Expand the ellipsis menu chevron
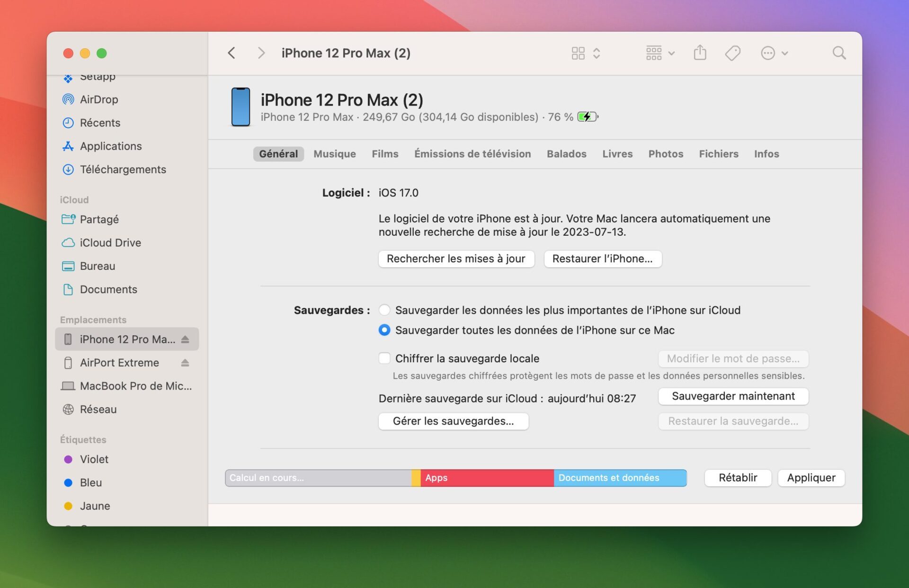 (784, 53)
